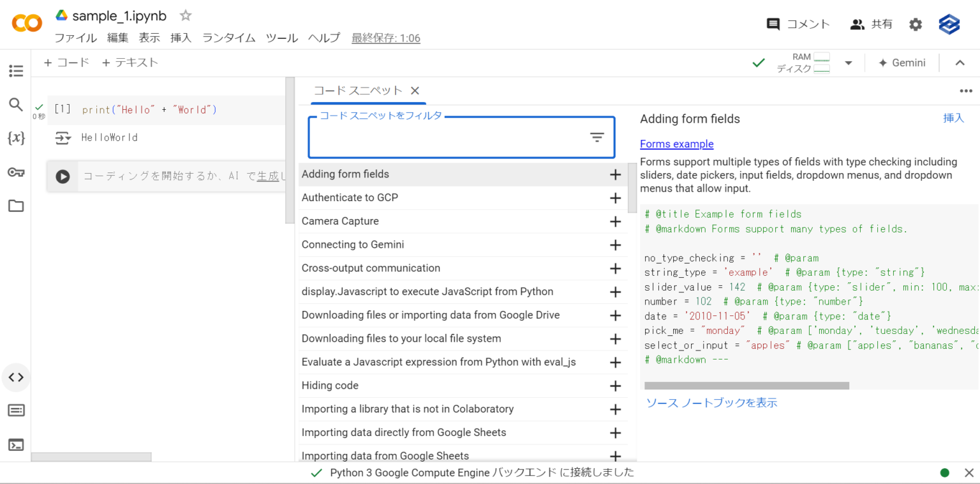Open the Forms example link

click(676, 144)
